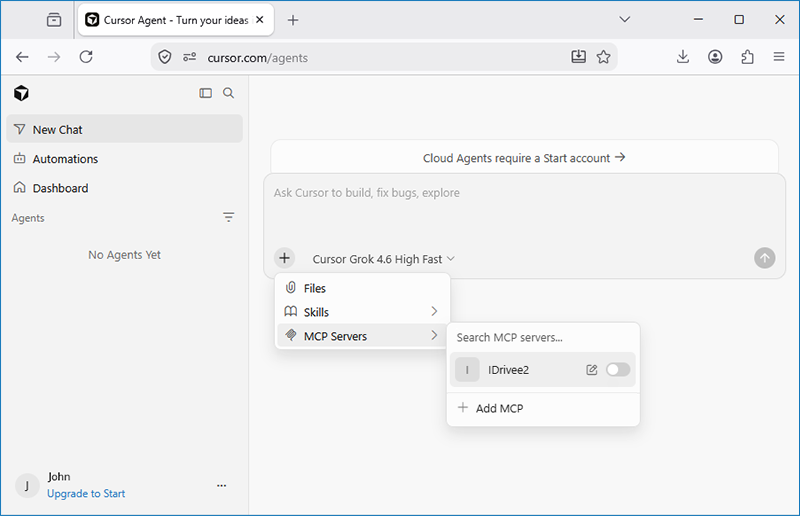Screen dimensions: 800x516
Task: Click the MCP Servers plug icon
Action: coord(290,335)
